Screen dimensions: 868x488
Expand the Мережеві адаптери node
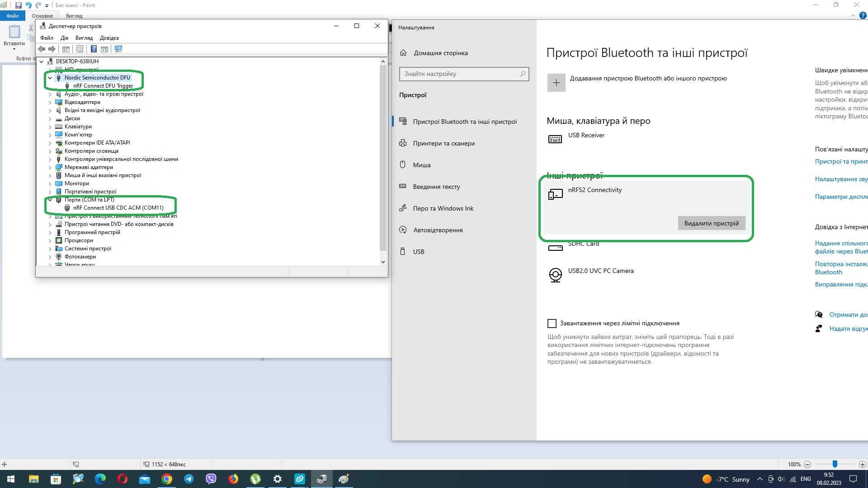[x=50, y=167]
